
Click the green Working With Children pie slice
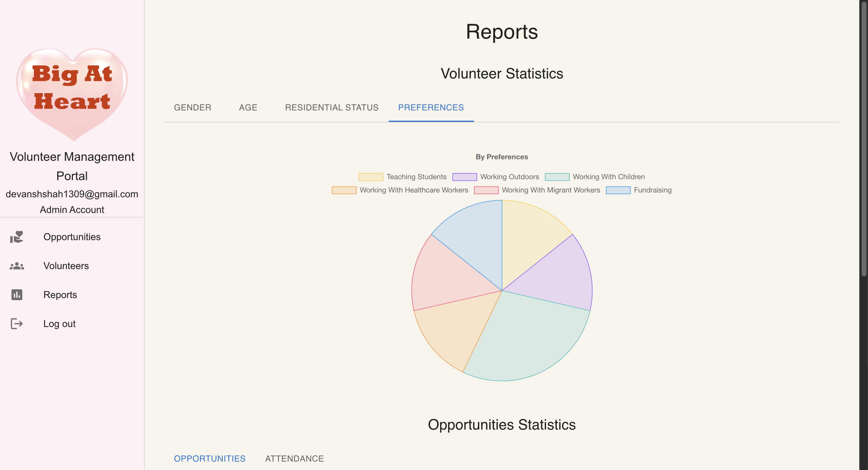coord(529,341)
